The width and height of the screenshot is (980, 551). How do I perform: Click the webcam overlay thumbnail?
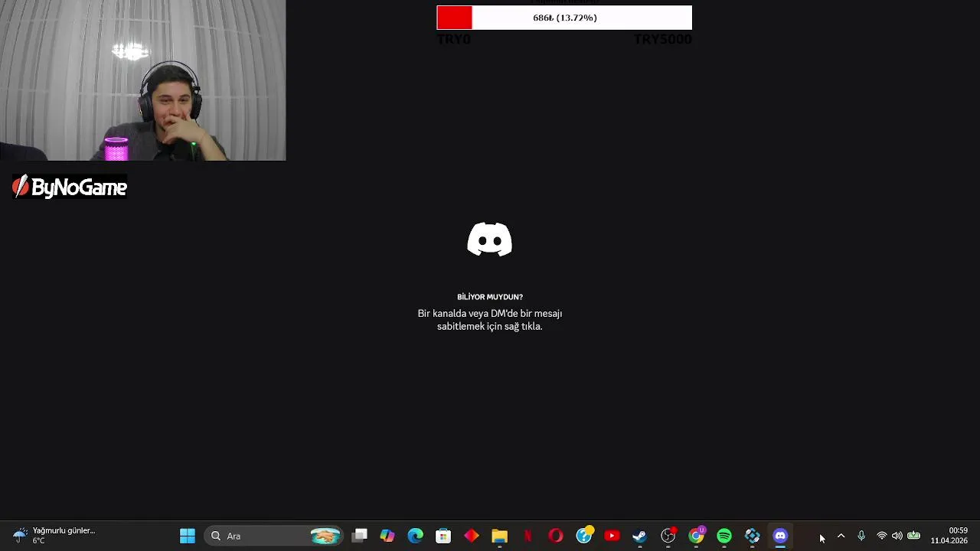[x=143, y=80]
